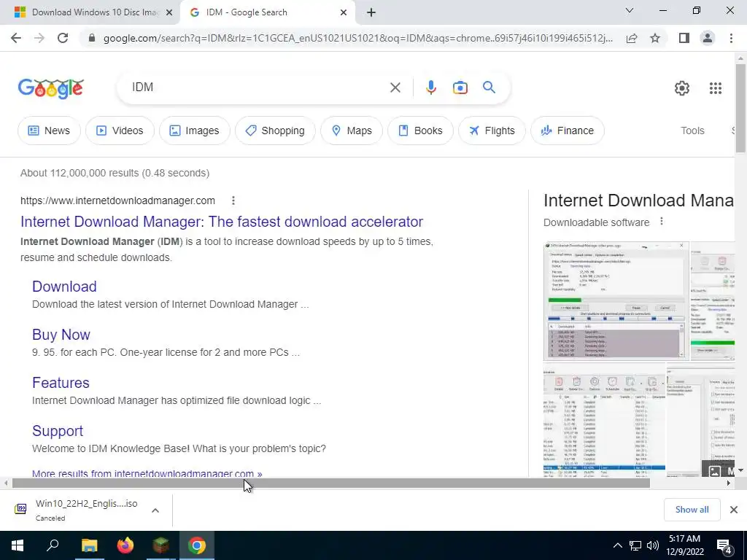This screenshot has width=747, height=560.
Task: Open the IDM downloads list screenshot thumbnail
Action: 604,421
